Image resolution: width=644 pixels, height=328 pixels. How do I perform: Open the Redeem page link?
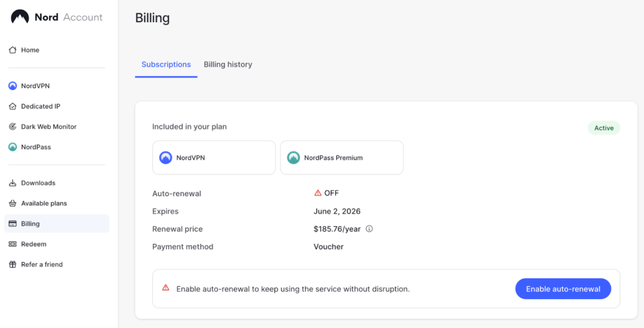click(x=57, y=244)
